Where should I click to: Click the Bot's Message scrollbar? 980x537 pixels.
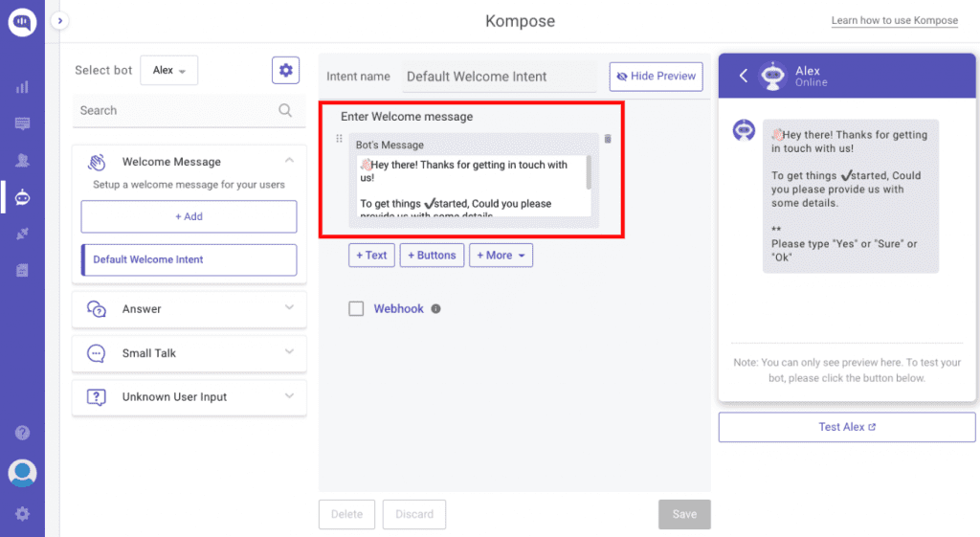click(589, 172)
